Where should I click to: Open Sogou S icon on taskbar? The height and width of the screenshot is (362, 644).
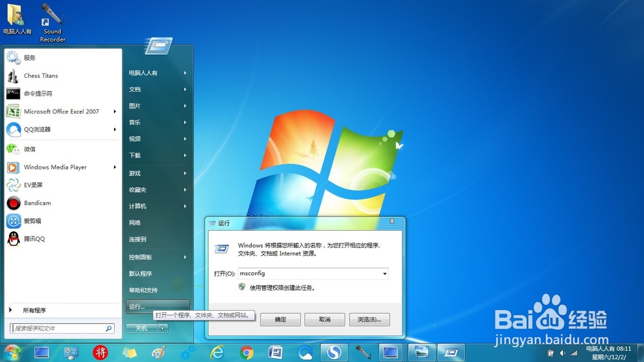[334, 352]
